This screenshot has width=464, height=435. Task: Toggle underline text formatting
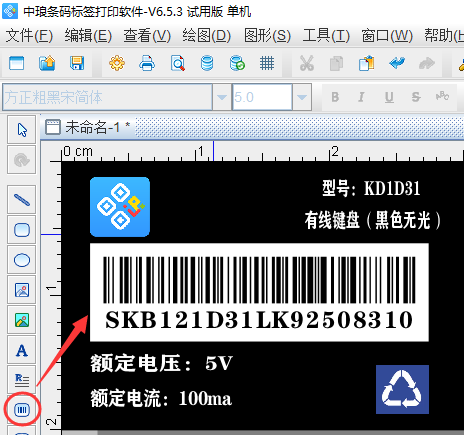click(389, 97)
